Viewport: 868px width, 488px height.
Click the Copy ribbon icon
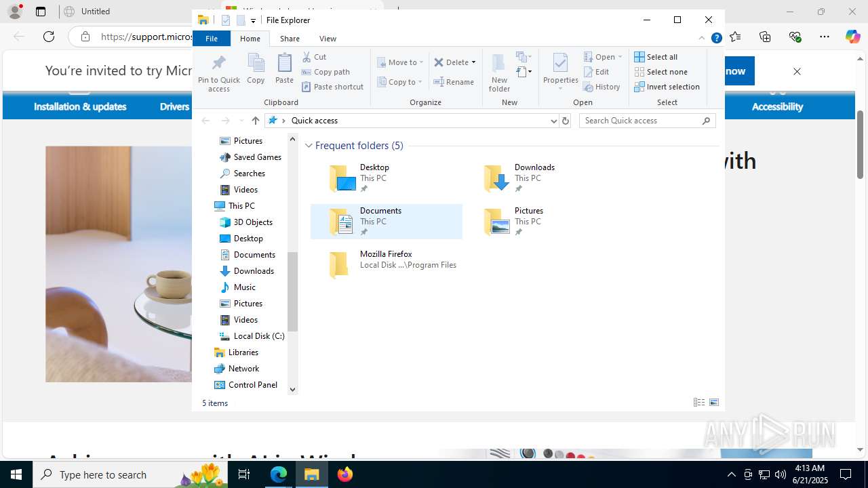point(256,68)
